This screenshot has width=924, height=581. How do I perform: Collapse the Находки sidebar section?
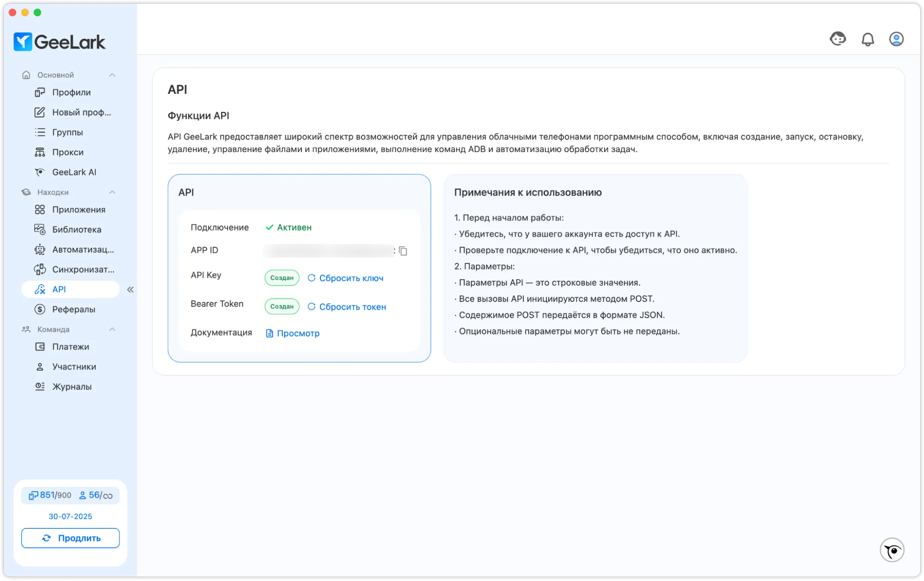(112, 192)
